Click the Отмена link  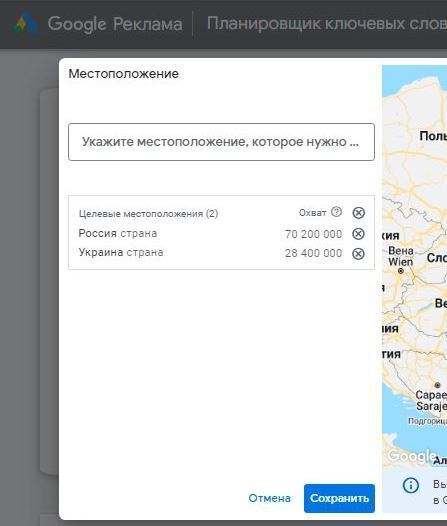point(270,498)
